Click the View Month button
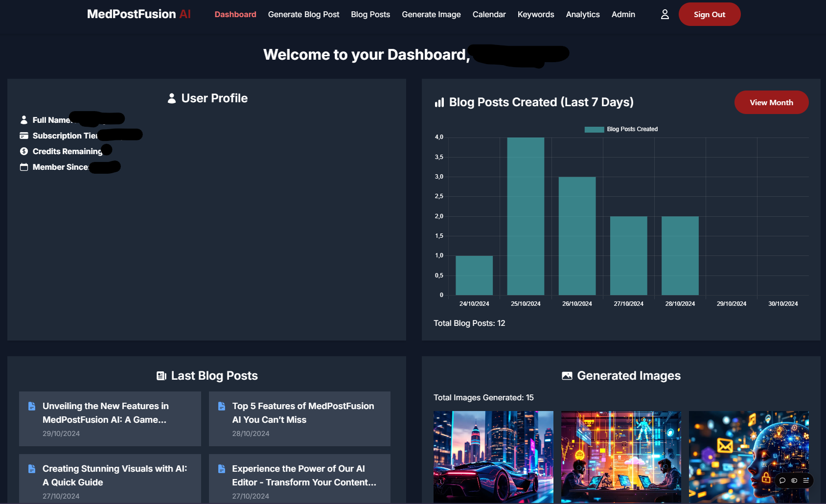 coord(771,102)
